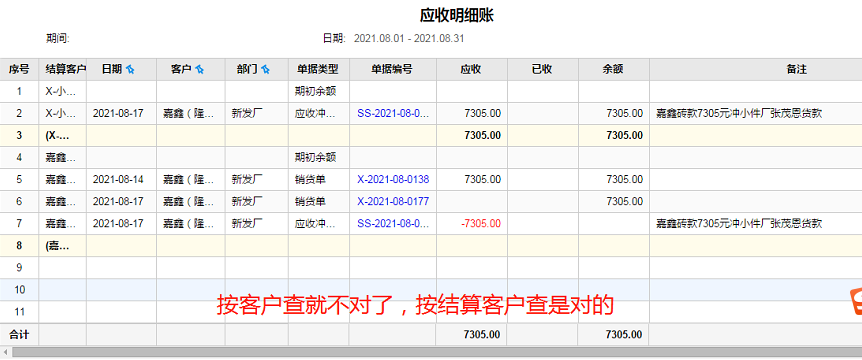Click the 期间 label
862x360 pixels.
point(57,39)
